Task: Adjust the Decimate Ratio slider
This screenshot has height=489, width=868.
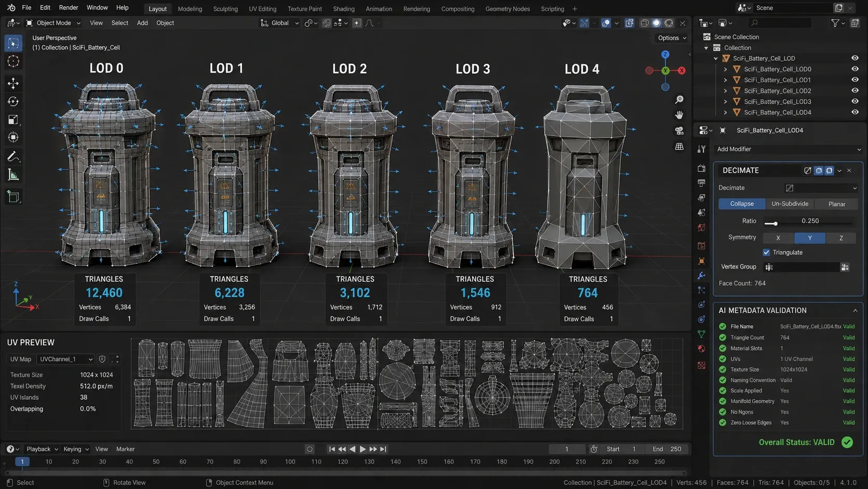Action: coord(810,221)
